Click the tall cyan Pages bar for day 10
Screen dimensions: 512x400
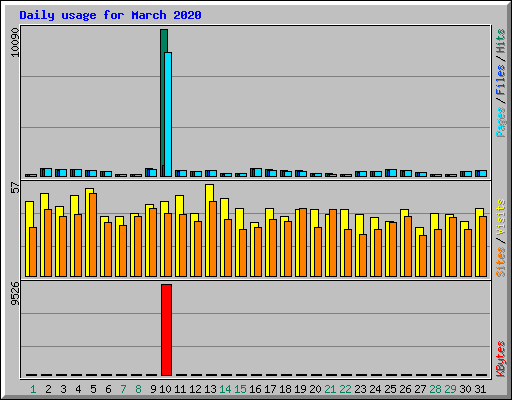(x=168, y=114)
